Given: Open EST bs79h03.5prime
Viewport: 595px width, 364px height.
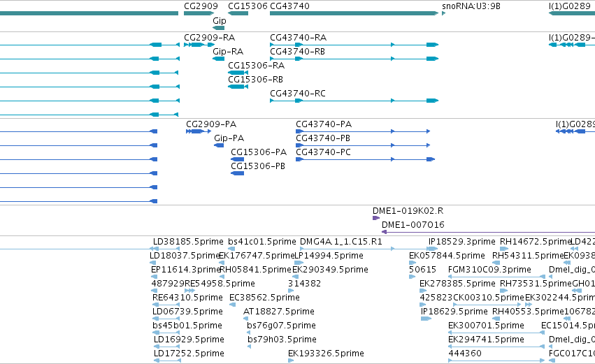Looking at the screenshot, I should pos(282,340).
